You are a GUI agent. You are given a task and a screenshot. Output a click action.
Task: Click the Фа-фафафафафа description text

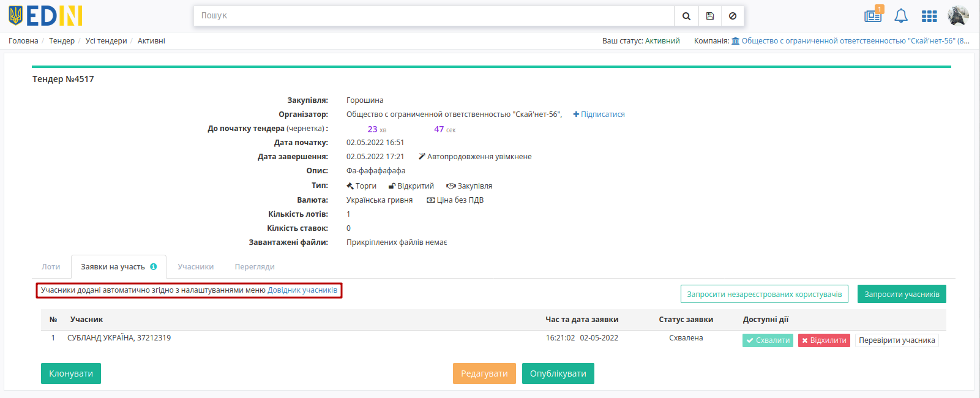(376, 171)
